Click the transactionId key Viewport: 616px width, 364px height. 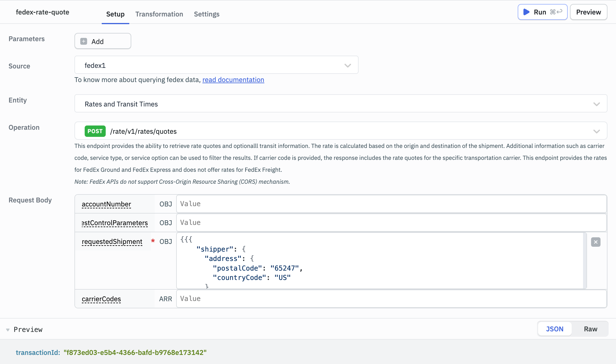coord(38,352)
